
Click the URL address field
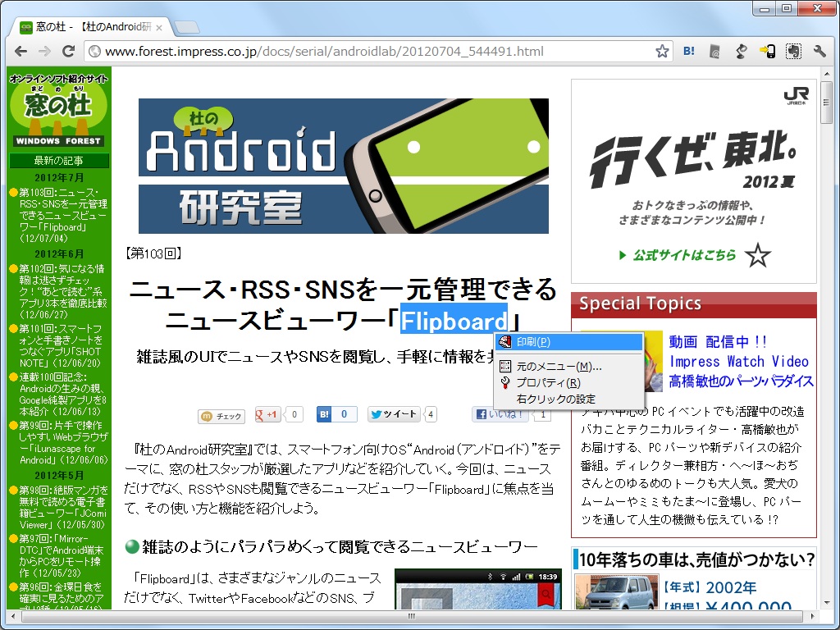[377, 52]
